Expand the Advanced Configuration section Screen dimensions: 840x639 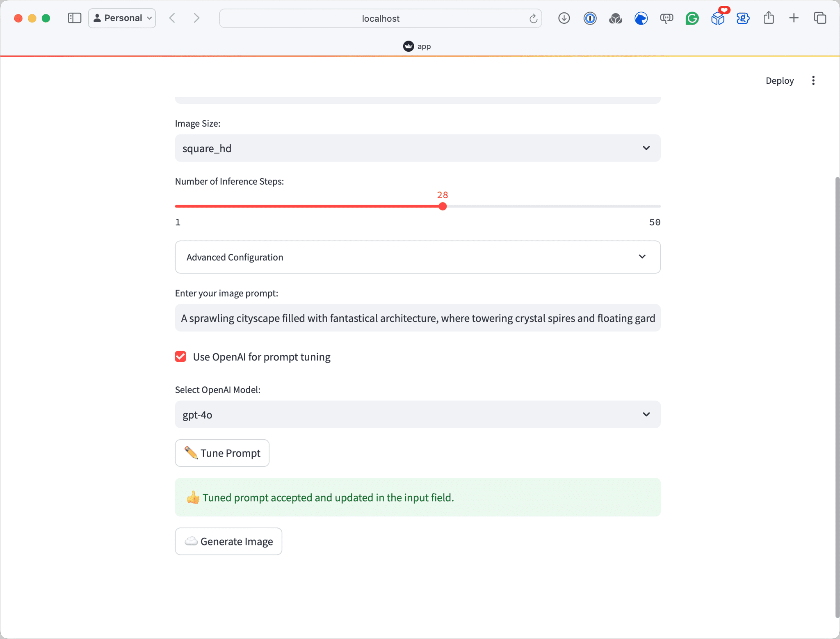418,257
